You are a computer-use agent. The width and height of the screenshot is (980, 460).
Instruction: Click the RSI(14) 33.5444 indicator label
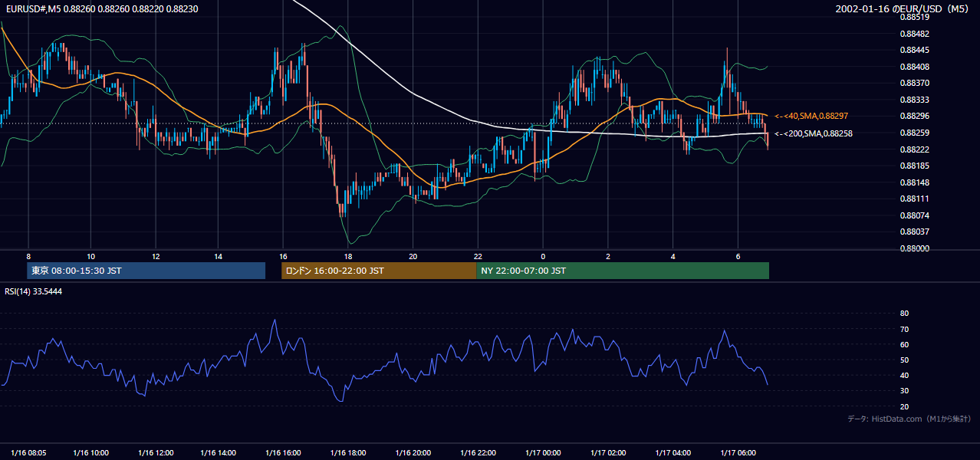tap(34, 291)
